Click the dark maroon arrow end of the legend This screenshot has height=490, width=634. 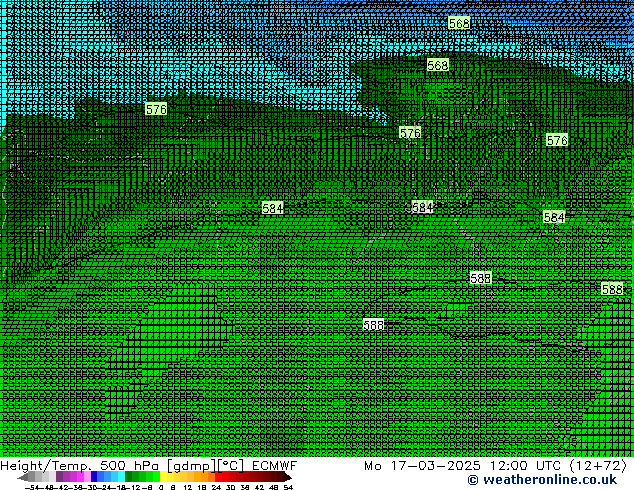coord(287,477)
